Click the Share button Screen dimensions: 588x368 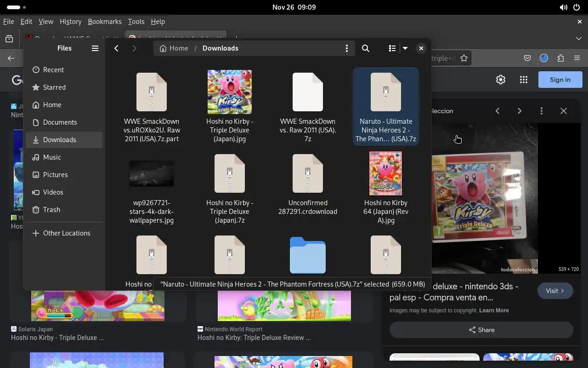tap(481, 330)
